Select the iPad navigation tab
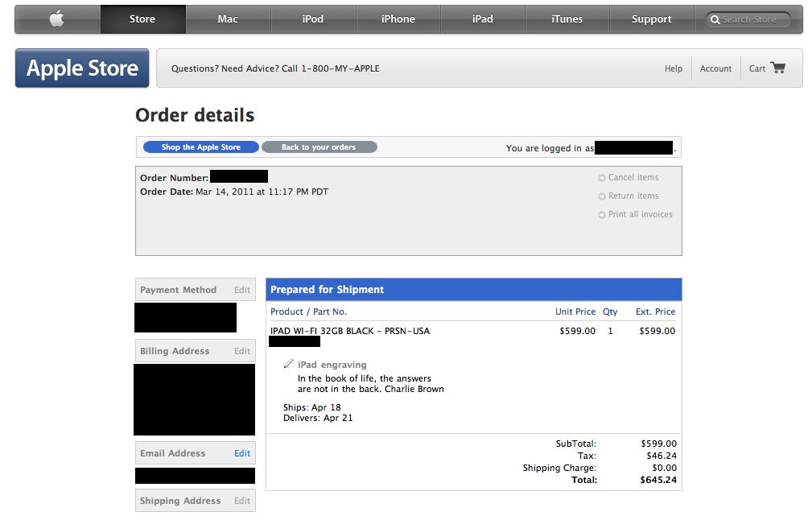The width and height of the screenshot is (812, 516). [483, 19]
